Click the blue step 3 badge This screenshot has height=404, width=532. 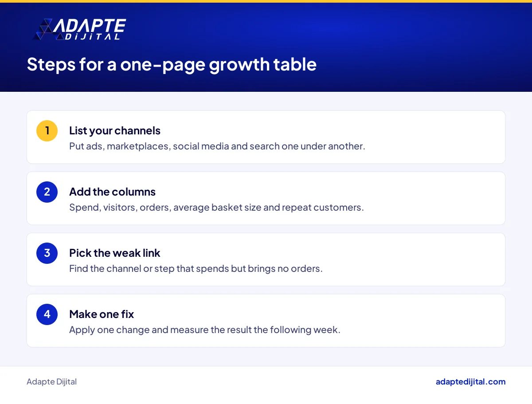47,253
